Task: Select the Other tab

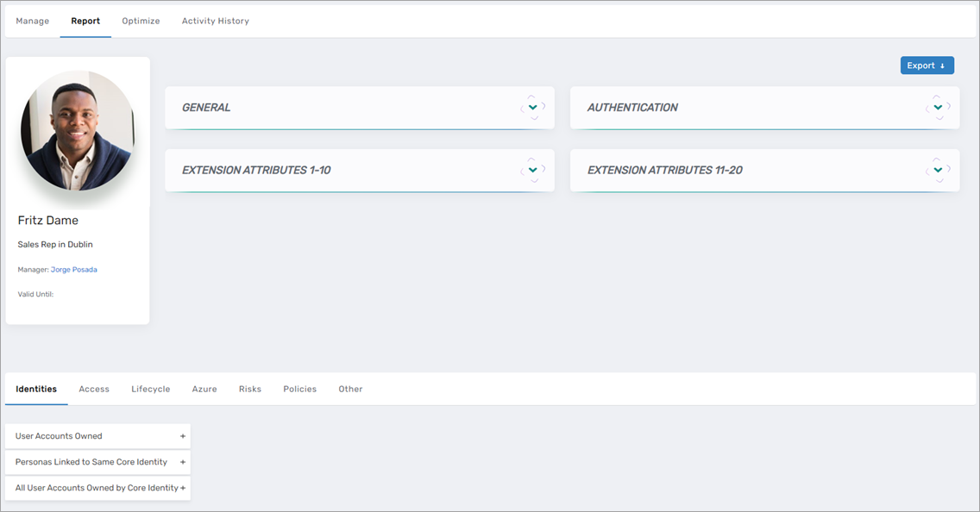Action: coord(350,389)
